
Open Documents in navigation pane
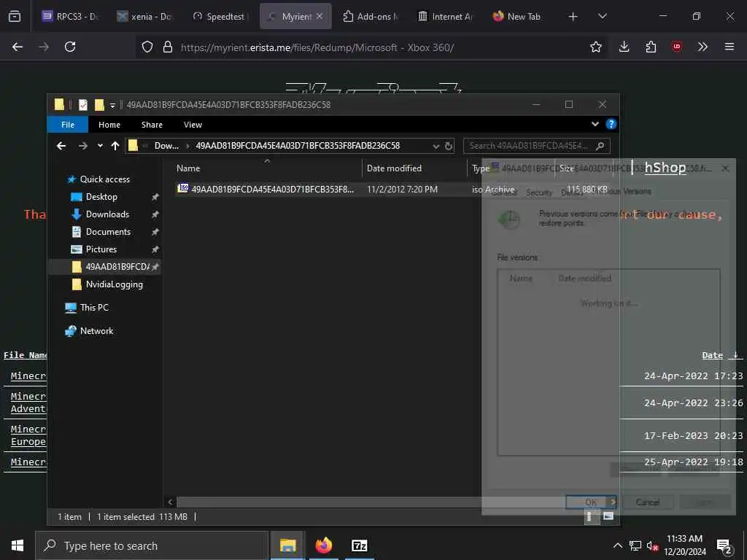[108, 232]
